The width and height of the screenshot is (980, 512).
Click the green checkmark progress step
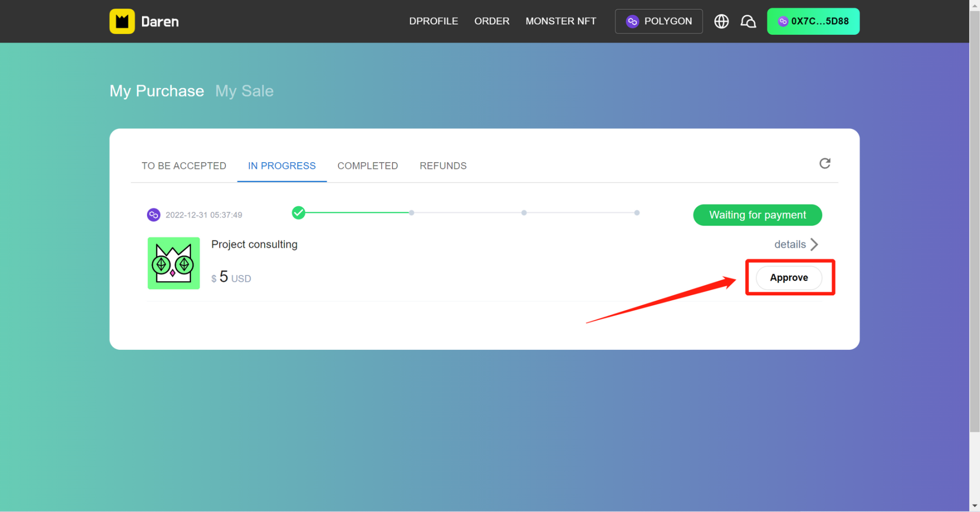pos(298,213)
